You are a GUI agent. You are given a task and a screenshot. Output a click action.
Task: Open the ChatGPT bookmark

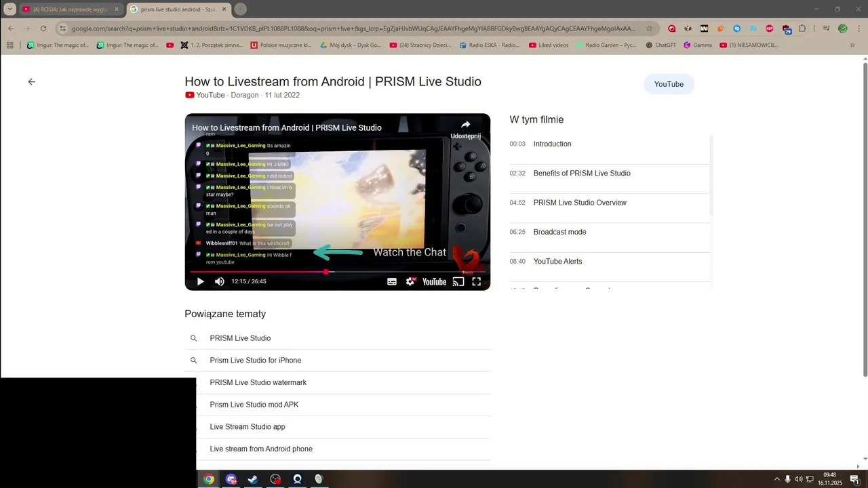660,45
